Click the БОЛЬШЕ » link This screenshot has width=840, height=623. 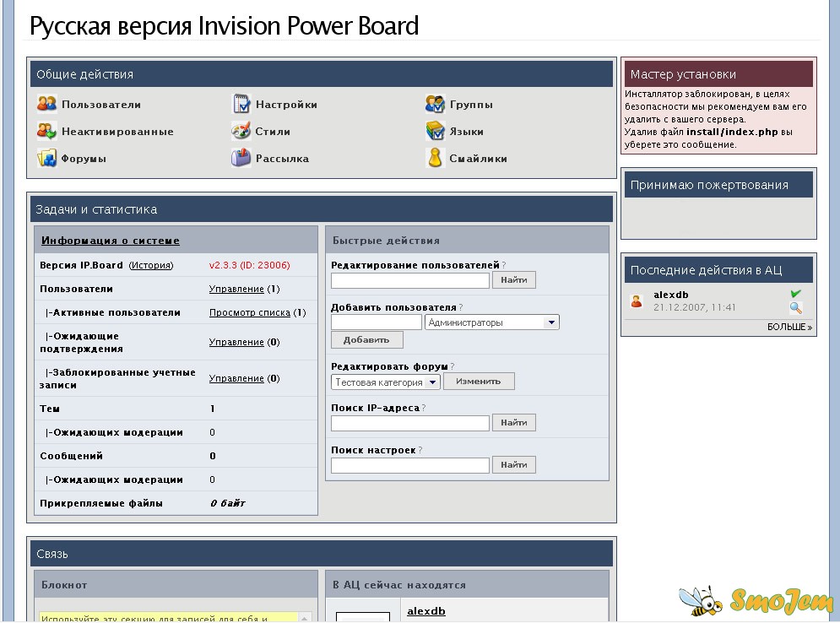point(789,327)
